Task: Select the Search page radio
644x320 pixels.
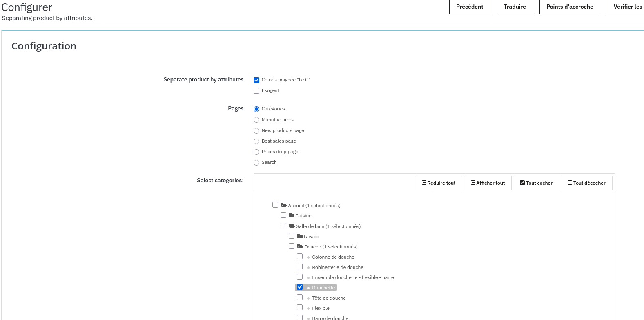Action: click(x=256, y=163)
